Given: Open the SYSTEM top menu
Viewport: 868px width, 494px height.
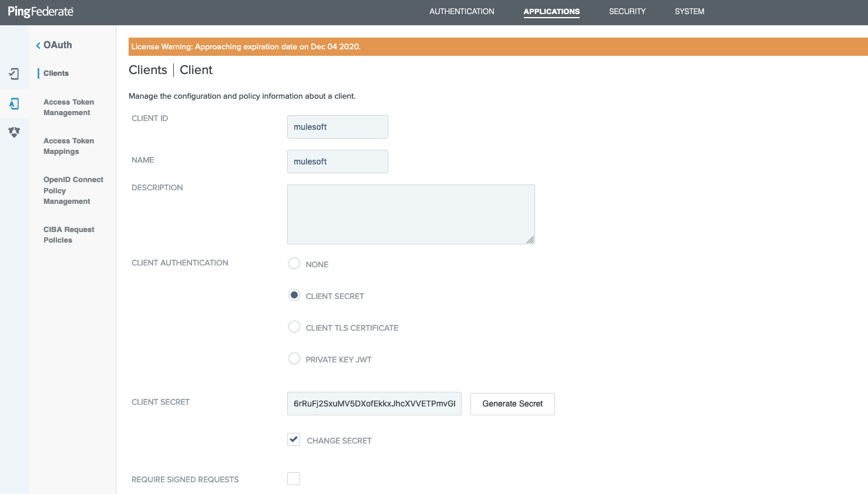Looking at the screenshot, I should 689,12.
